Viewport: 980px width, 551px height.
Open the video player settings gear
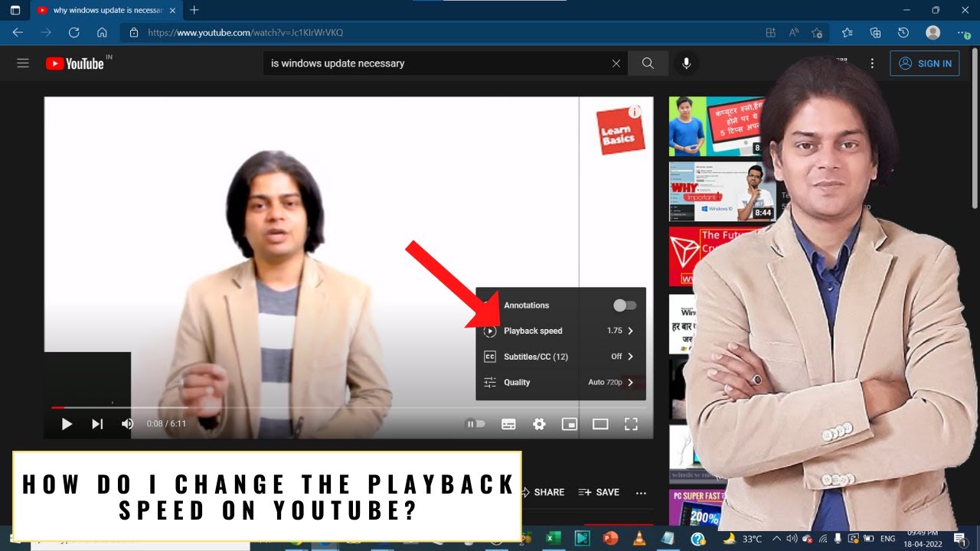pos(539,424)
